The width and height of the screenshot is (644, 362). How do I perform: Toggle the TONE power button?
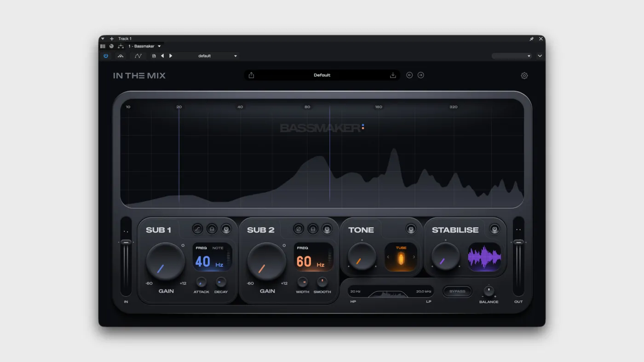pos(411,229)
